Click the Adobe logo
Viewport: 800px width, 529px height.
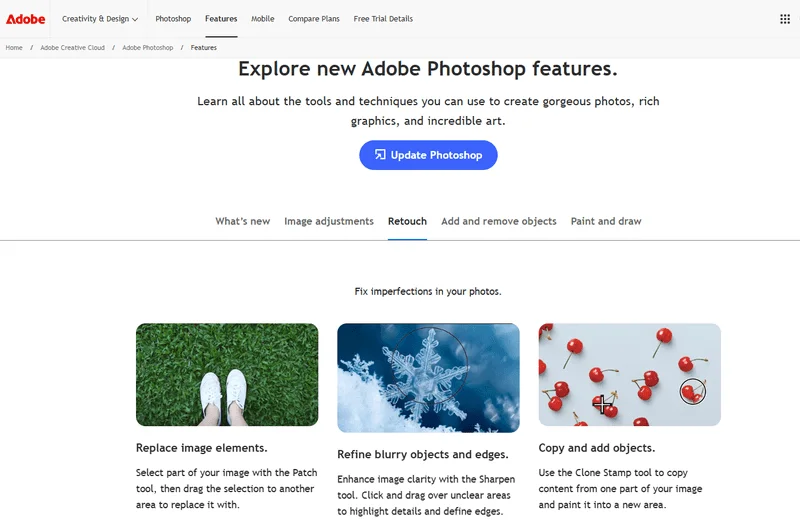(x=26, y=18)
